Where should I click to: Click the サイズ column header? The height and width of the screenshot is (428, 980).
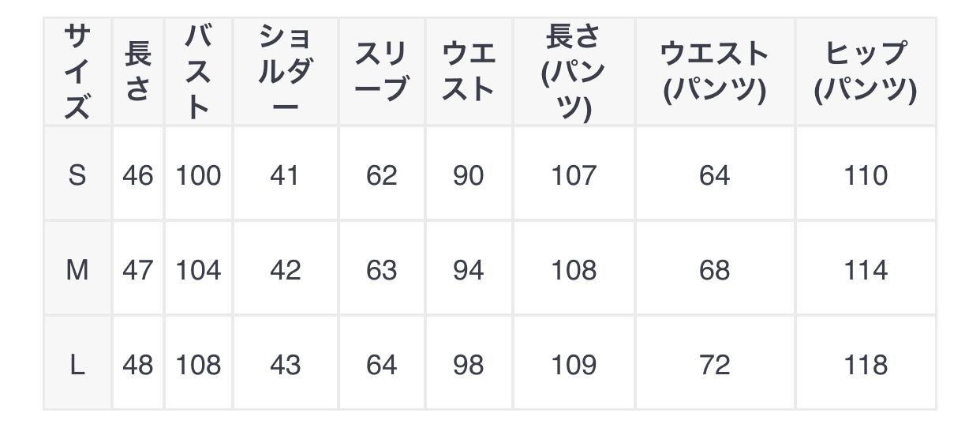(77, 72)
